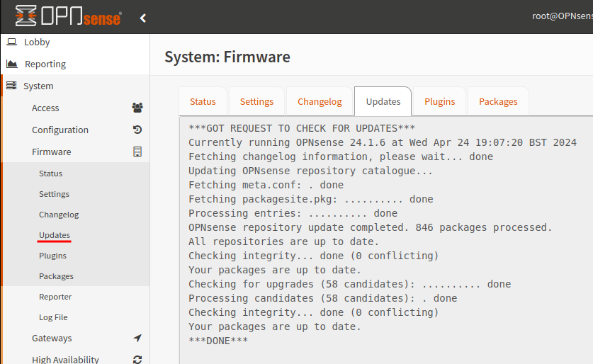This screenshot has height=364, width=593.
Task: Click the All repositories are up to date line
Action: click(283, 241)
